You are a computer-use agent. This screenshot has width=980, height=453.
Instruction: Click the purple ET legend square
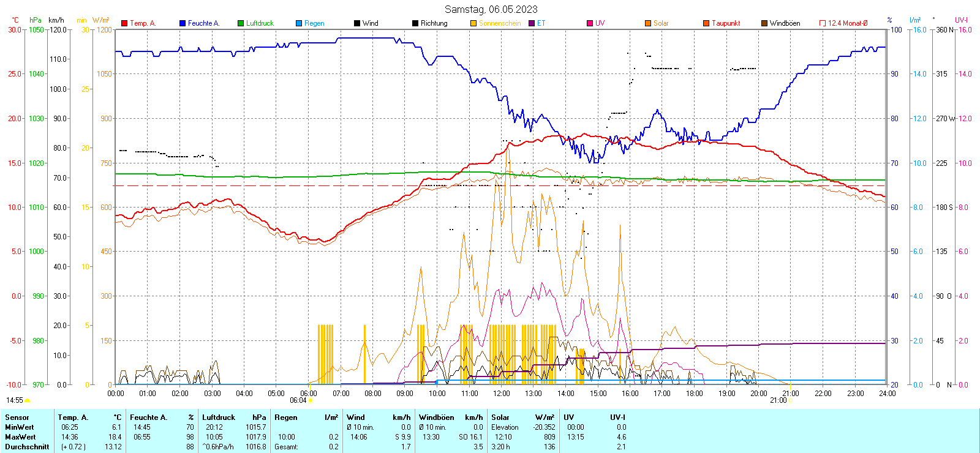pos(532,23)
